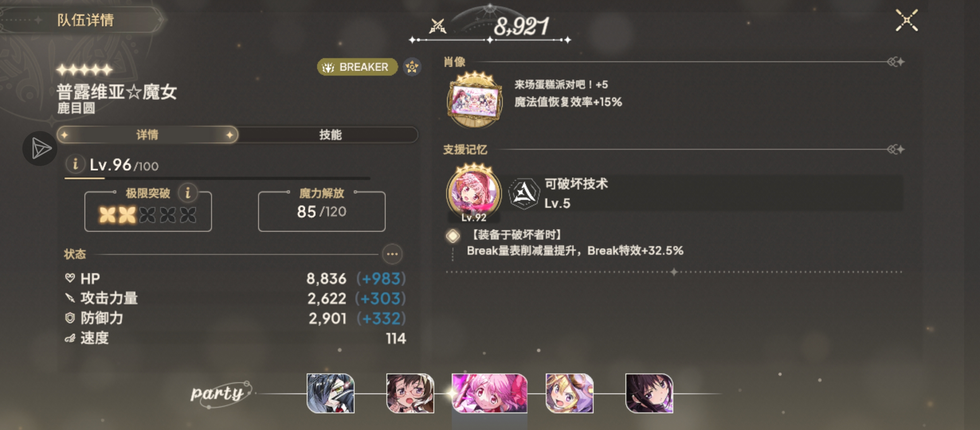
Task: Click the send arrow icon on left edge
Action: [x=40, y=149]
